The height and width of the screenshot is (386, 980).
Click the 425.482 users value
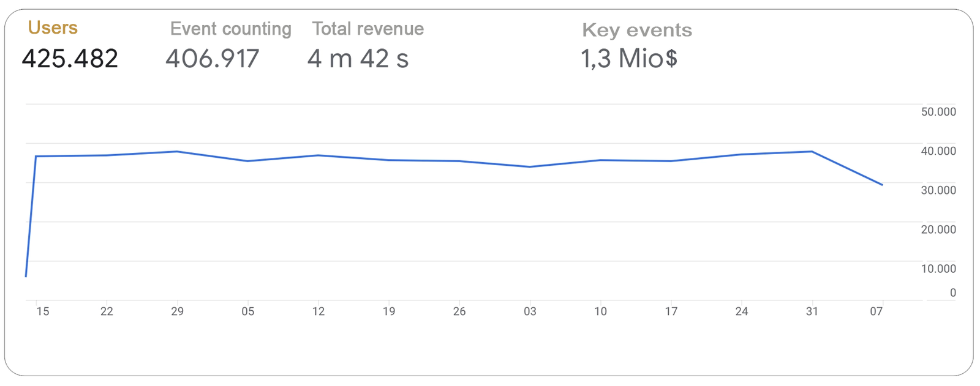[70, 59]
